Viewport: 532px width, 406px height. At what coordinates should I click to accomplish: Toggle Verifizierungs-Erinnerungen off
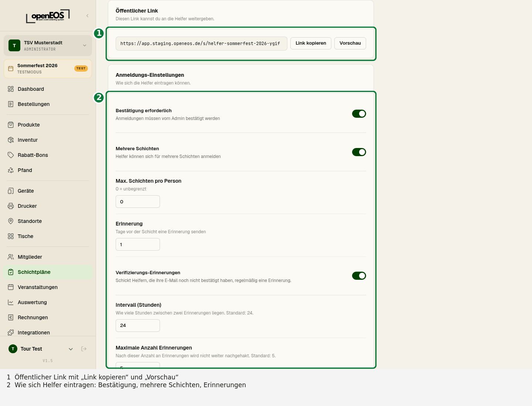[359, 276]
